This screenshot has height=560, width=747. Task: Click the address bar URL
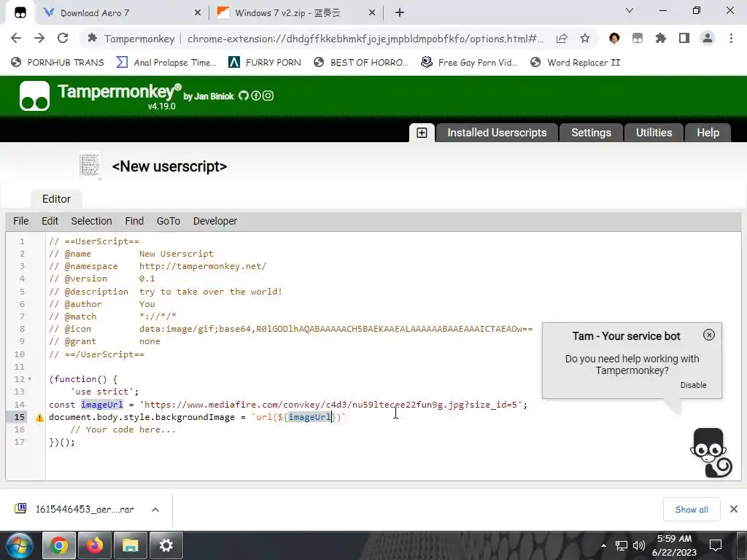365,39
